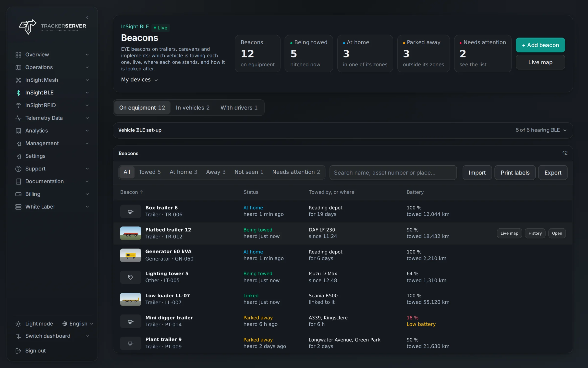Click the InSight BLE bluetooth icon
The width and height of the screenshot is (588, 368).
(18, 93)
